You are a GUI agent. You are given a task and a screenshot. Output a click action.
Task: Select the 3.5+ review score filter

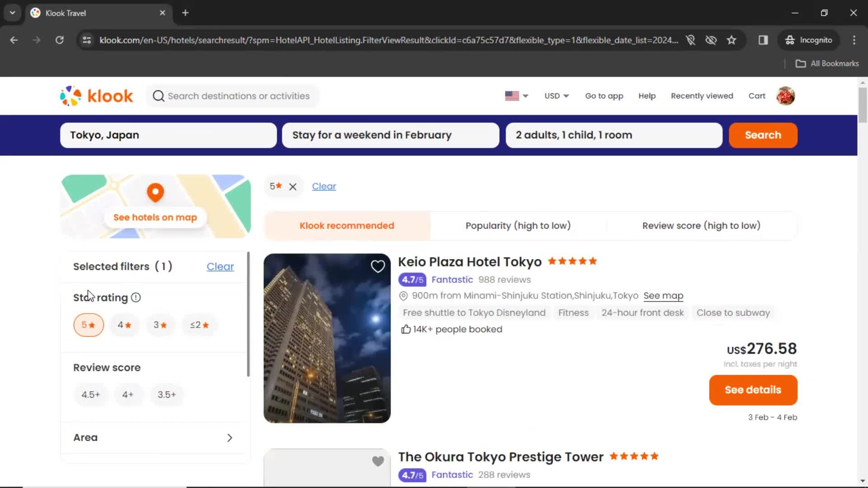coord(167,394)
